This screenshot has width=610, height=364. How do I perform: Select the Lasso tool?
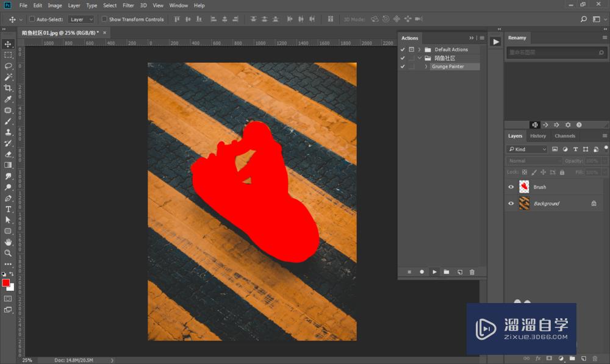pos(8,66)
